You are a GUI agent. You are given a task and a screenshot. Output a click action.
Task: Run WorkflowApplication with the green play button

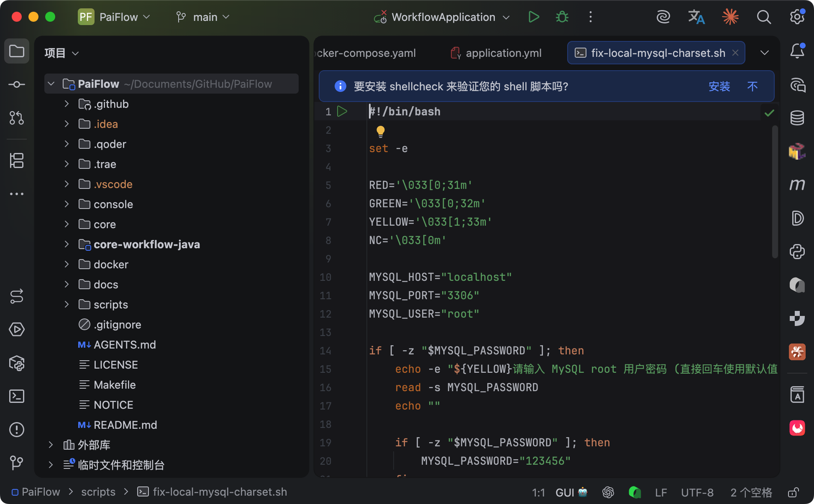[x=533, y=17]
